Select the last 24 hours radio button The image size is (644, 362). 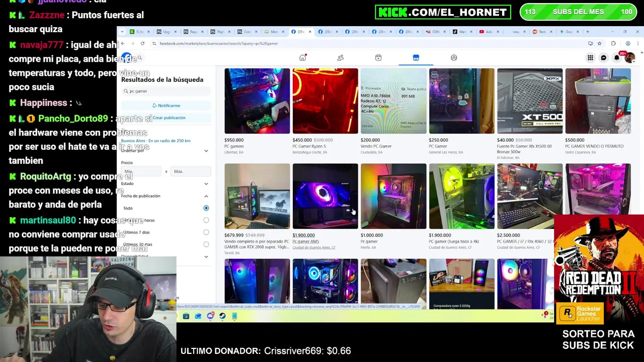click(x=206, y=220)
